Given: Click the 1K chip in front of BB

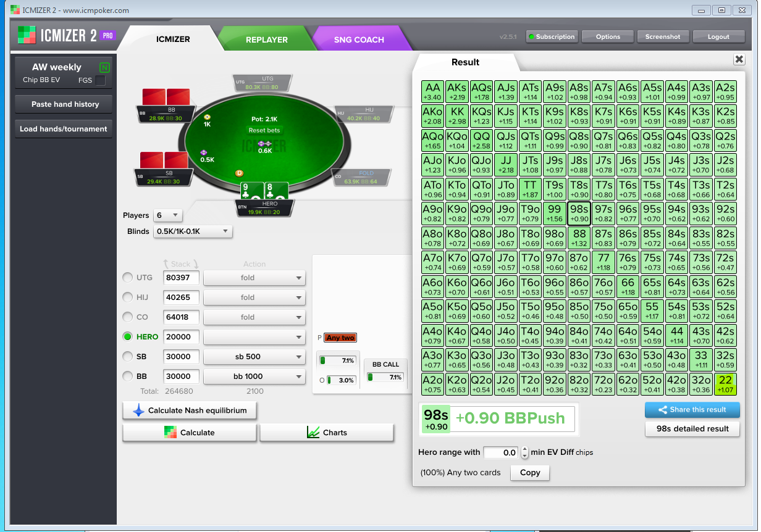Looking at the screenshot, I should (x=207, y=117).
